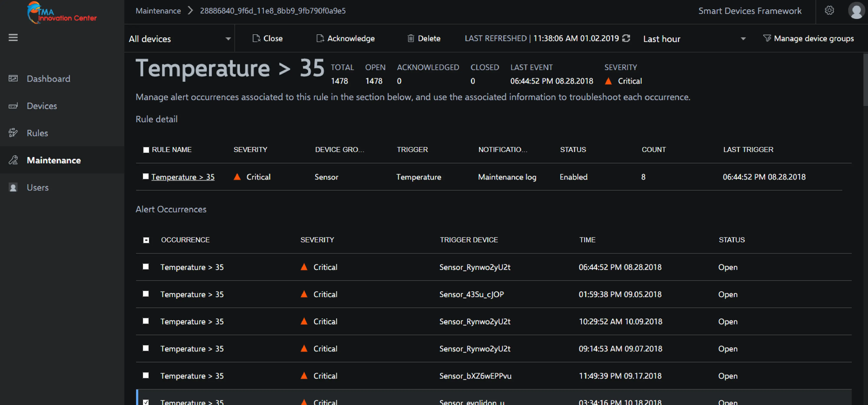Screen dimensions: 868x405
Task: Click the TMA Innovation Center logo
Action: (62, 13)
